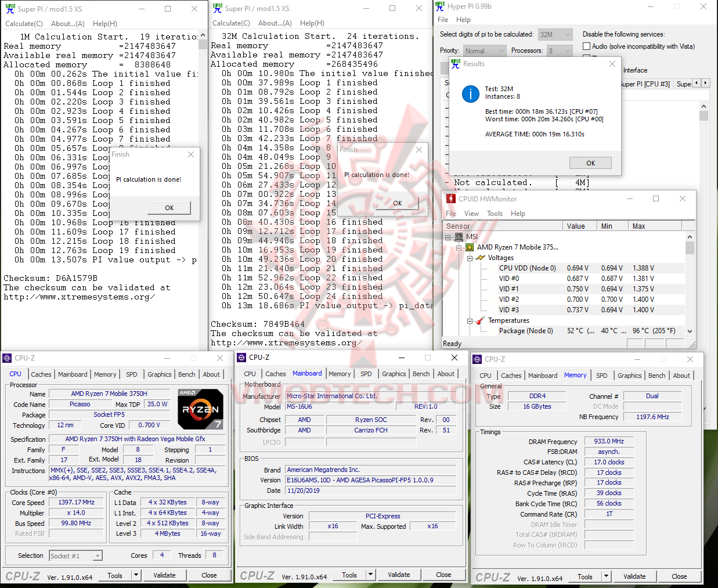Click the small icon in the Results dialog title

point(456,63)
